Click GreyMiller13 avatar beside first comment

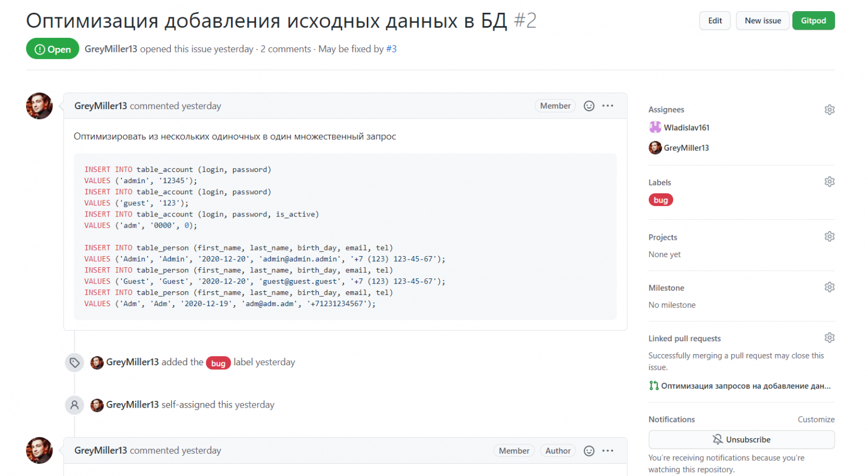click(40, 106)
